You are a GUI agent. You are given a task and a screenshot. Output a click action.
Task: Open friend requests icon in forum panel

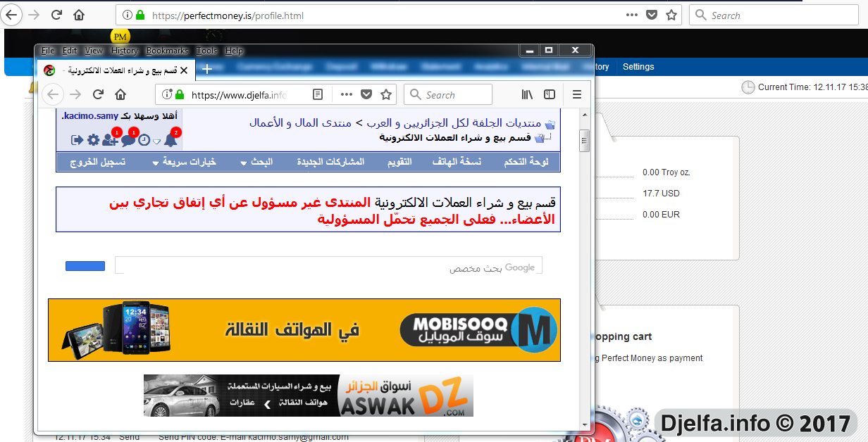(x=110, y=139)
